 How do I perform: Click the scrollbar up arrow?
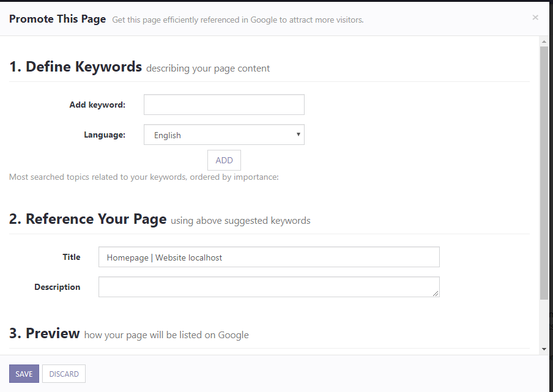[544, 42]
